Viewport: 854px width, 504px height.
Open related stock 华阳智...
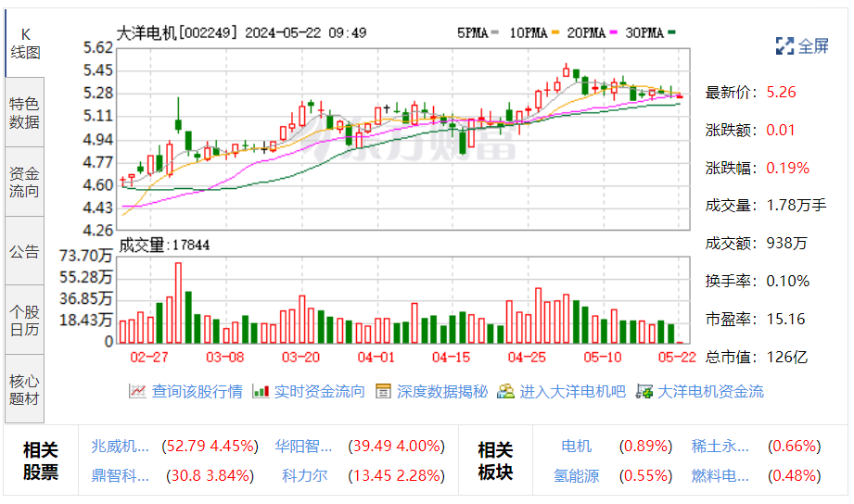(303, 447)
